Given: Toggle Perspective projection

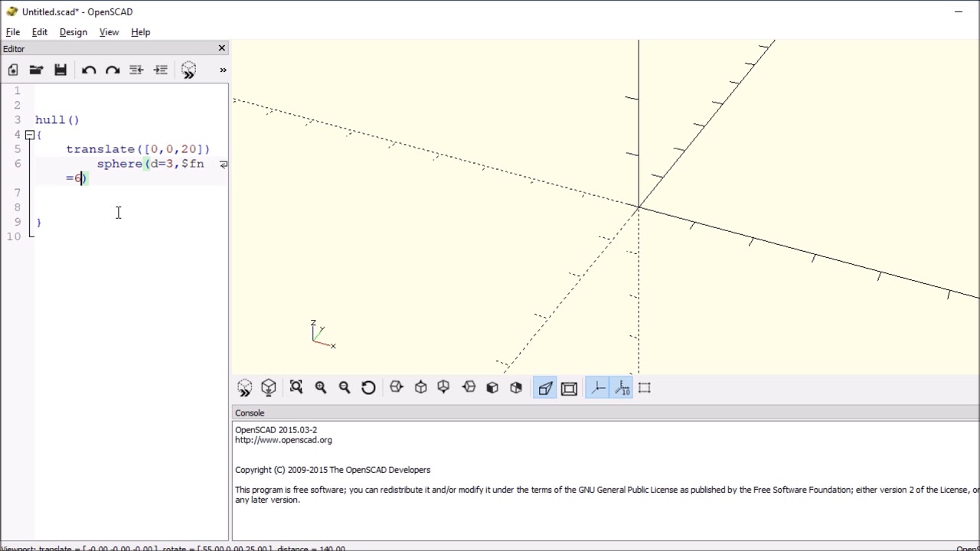Looking at the screenshot, I should click(x=545, y=388).
